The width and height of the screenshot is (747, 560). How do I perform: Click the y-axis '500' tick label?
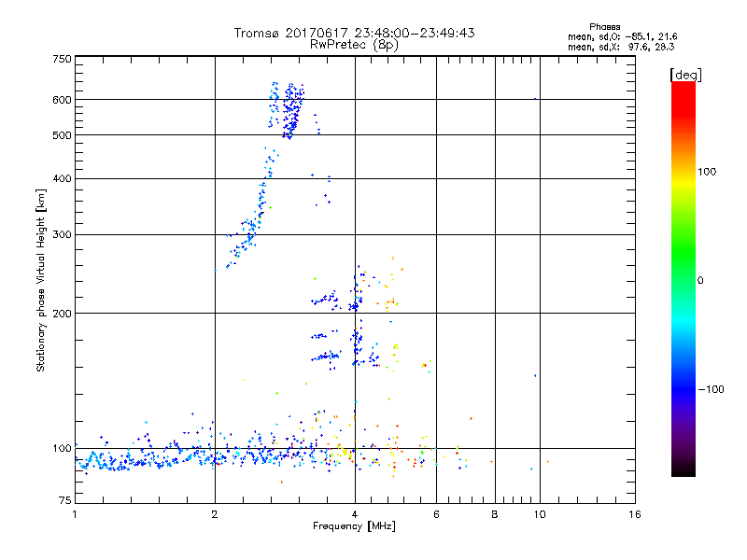pyautogui.click(x=62, y=135)
